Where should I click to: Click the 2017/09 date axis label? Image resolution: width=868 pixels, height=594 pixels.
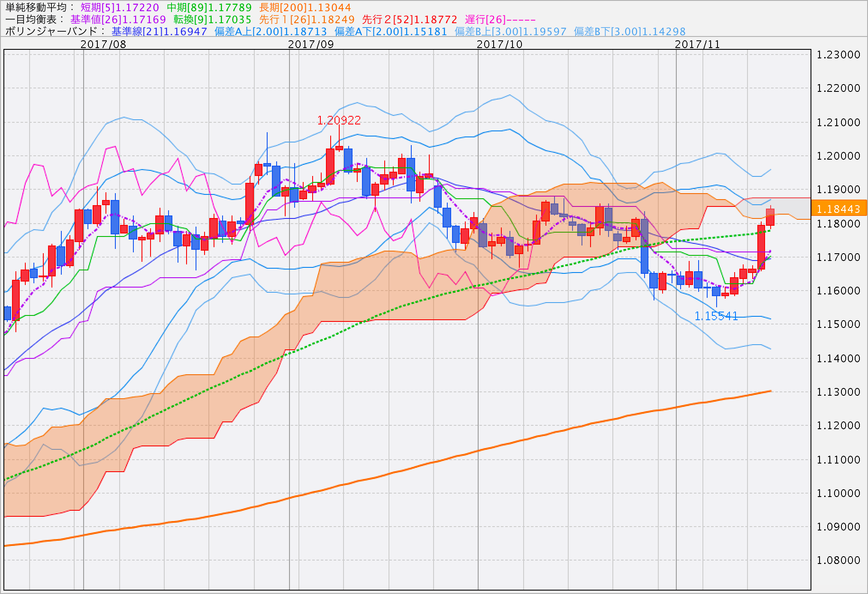311,44
